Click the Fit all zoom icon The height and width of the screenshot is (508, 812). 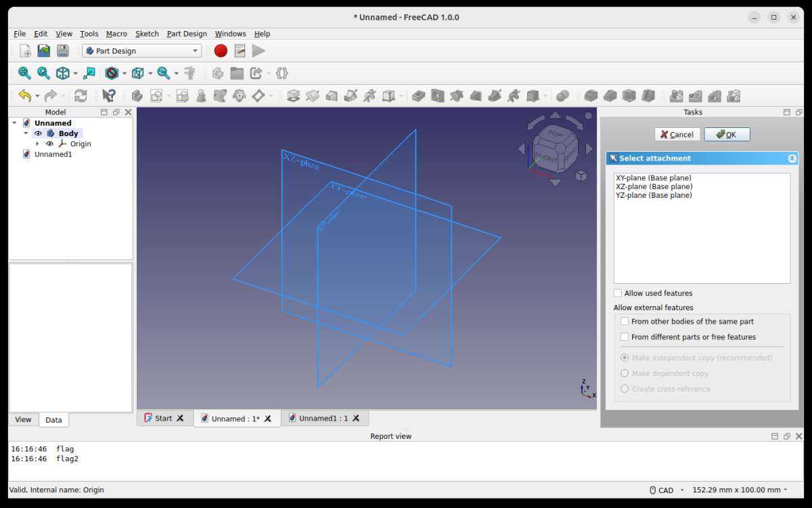tap(24, 73)
